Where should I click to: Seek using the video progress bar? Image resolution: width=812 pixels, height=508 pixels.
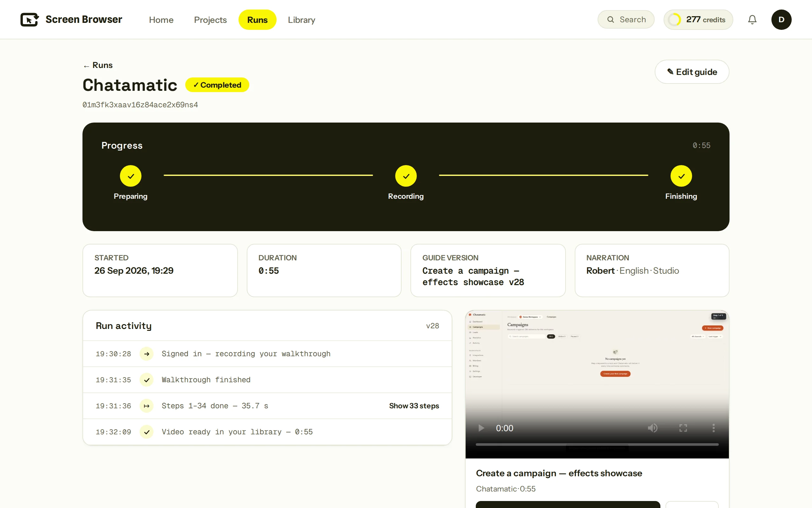pos(597,444)
